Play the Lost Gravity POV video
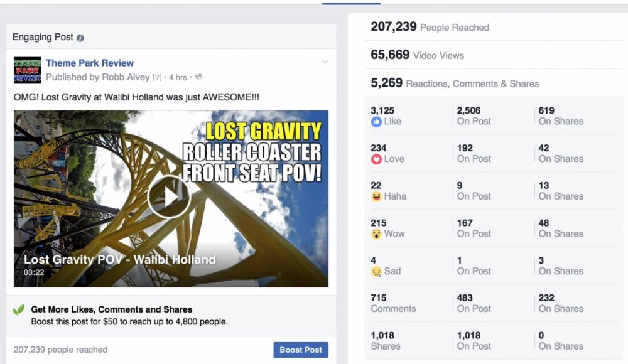 click(x=168, y=197)
